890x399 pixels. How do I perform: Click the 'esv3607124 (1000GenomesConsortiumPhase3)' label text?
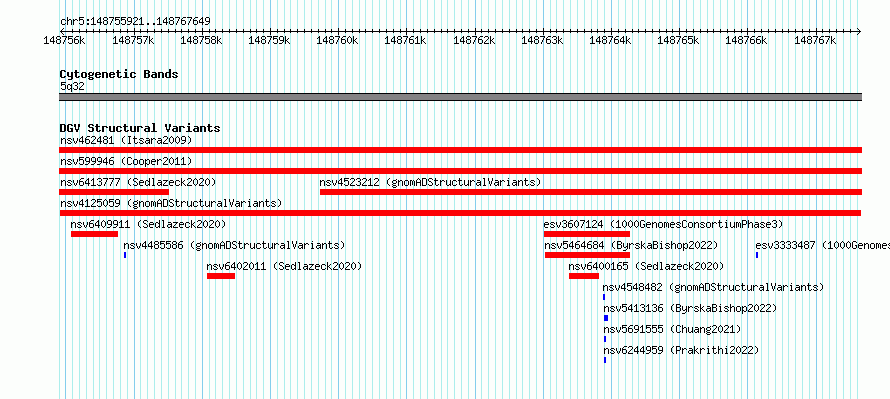tap(663, 224)
